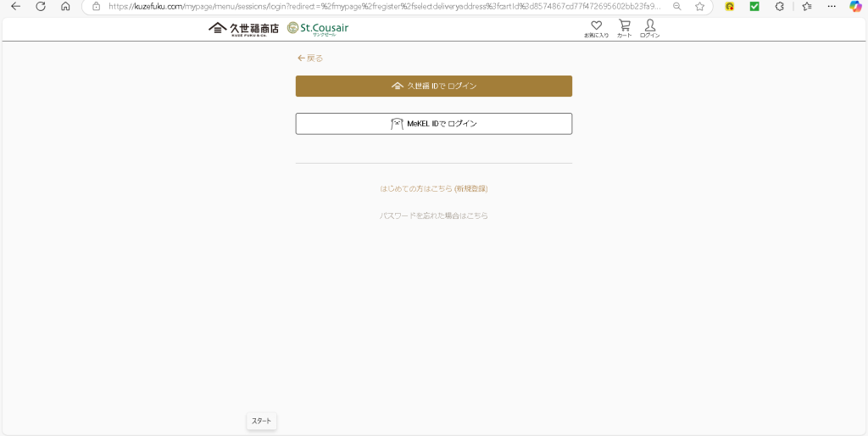Screen dimensions: 868x436
Task: Click the 戻る back link
Action: (x=310, y=59)
